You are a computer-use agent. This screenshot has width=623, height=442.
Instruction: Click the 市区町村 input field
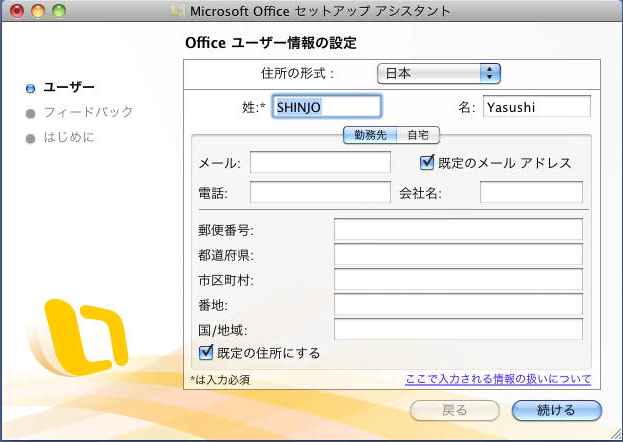click(x=458, y=279)
